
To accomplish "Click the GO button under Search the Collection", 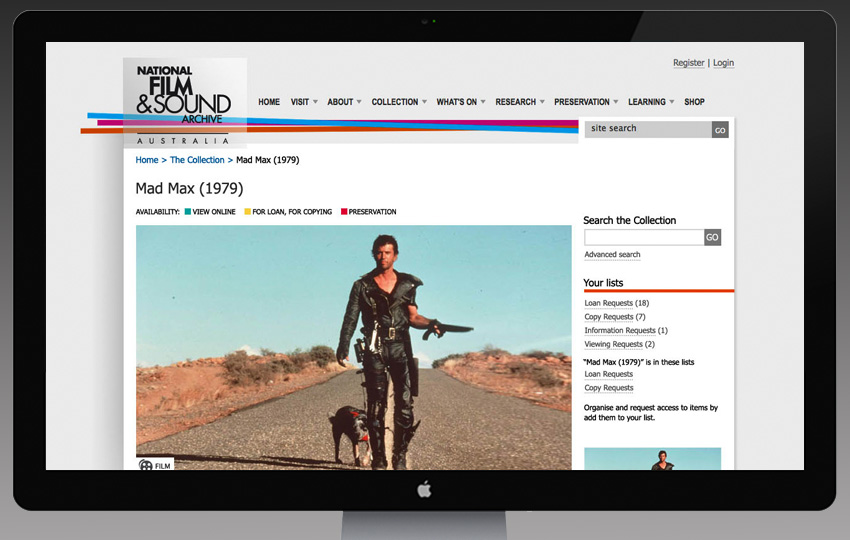I will point(712,237).
